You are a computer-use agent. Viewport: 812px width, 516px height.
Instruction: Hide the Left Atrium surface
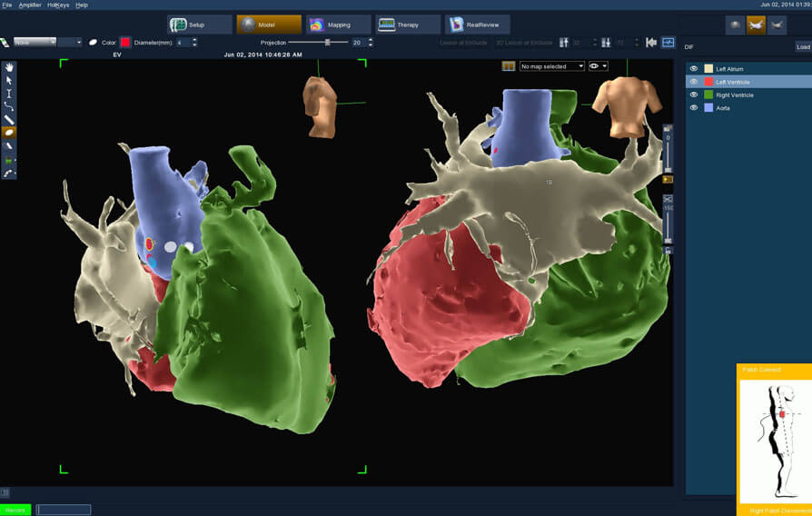pos(694,68)
